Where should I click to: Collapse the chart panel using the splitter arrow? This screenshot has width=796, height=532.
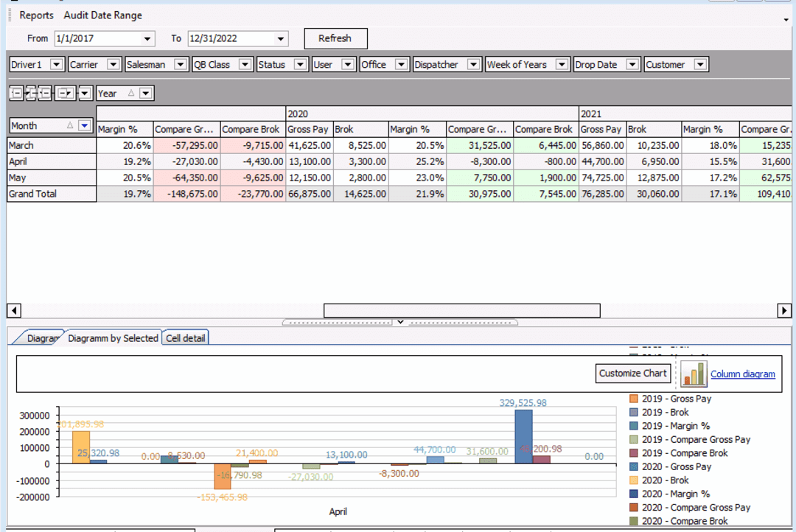[400, 322]
